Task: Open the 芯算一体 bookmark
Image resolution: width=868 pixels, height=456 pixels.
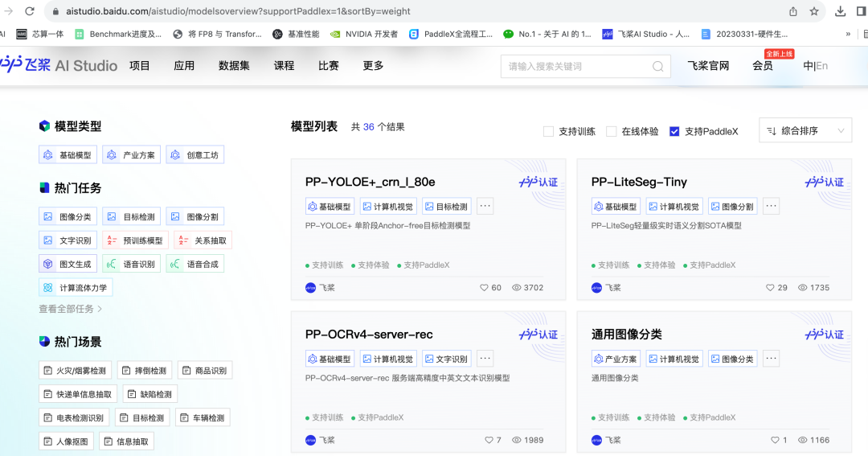Action: (40, 34)
